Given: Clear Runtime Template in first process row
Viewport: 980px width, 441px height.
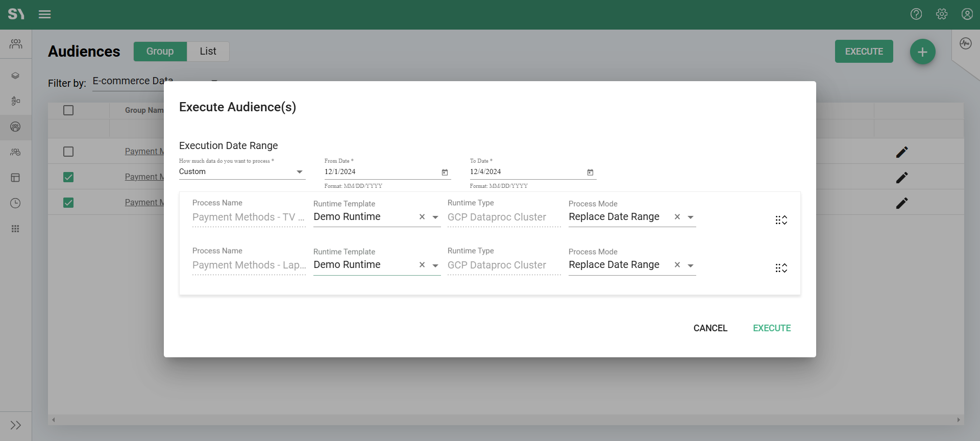Looking at the screenshot, I should tap(422, 217).
